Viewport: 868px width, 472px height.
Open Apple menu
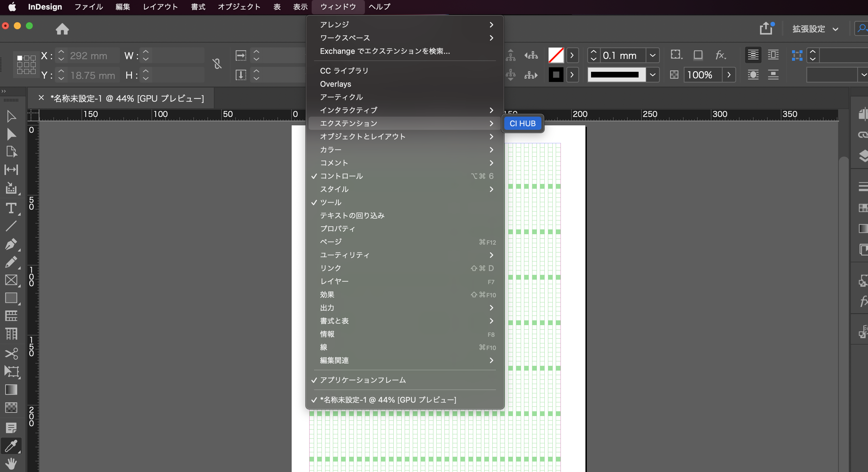click(x=12, y=7)
